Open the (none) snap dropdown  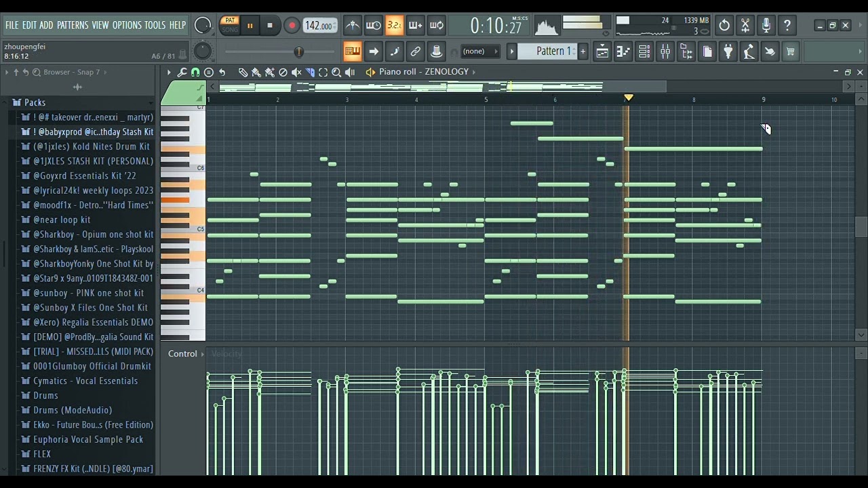(x=479, y=52)
